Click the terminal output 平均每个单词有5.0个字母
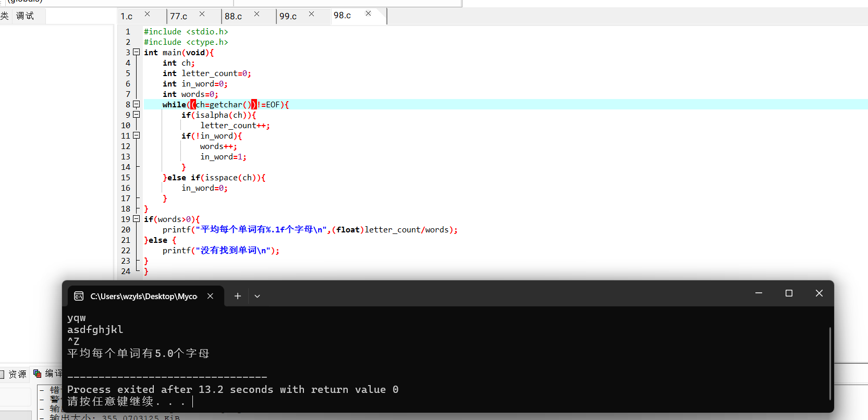This screenshot has height=420, width=868. click(x=138, y=353)
